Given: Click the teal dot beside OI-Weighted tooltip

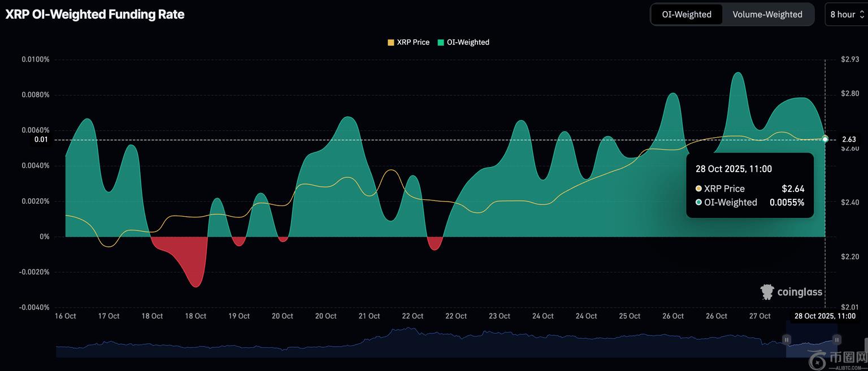Looking at the screenshot, I should (x=699, y=202).
